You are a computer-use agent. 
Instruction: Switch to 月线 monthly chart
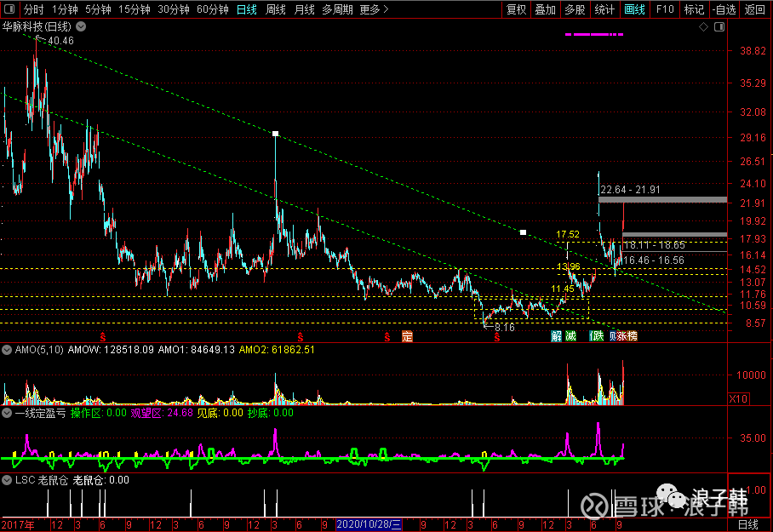pyautogui.click(x=304, y=9)
